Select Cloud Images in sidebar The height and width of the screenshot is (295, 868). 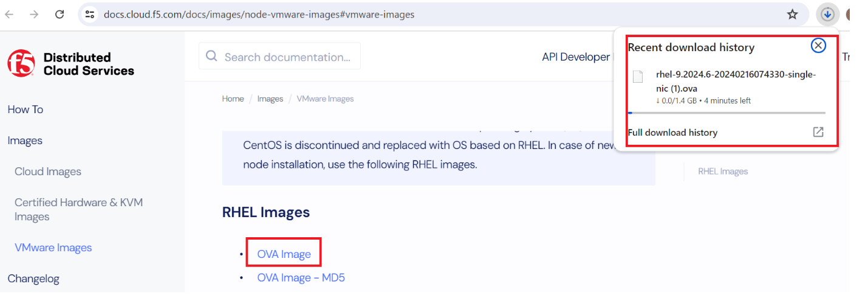(x=48, y=172)
